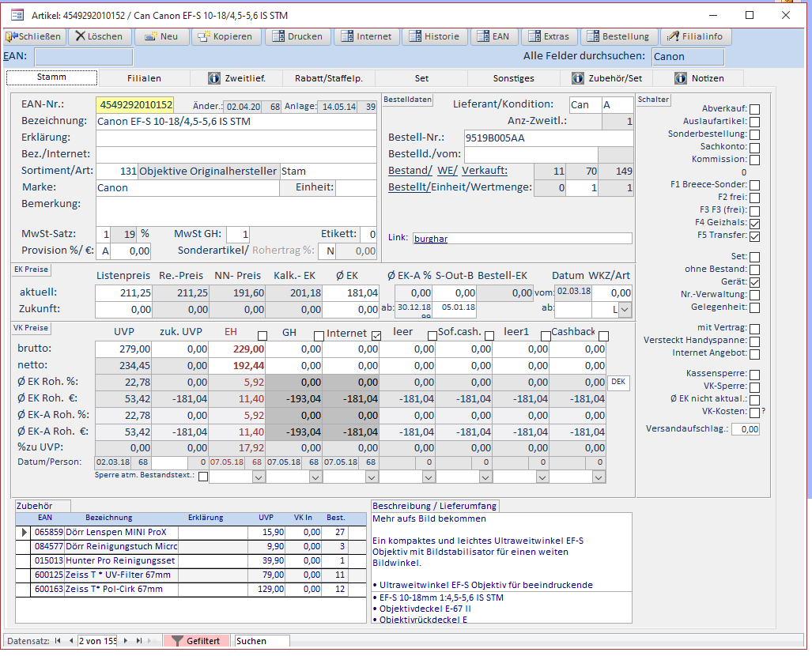Click the Neu record icon
The width and height of the screenshot is (812, 656).
(x=151, y=36)
